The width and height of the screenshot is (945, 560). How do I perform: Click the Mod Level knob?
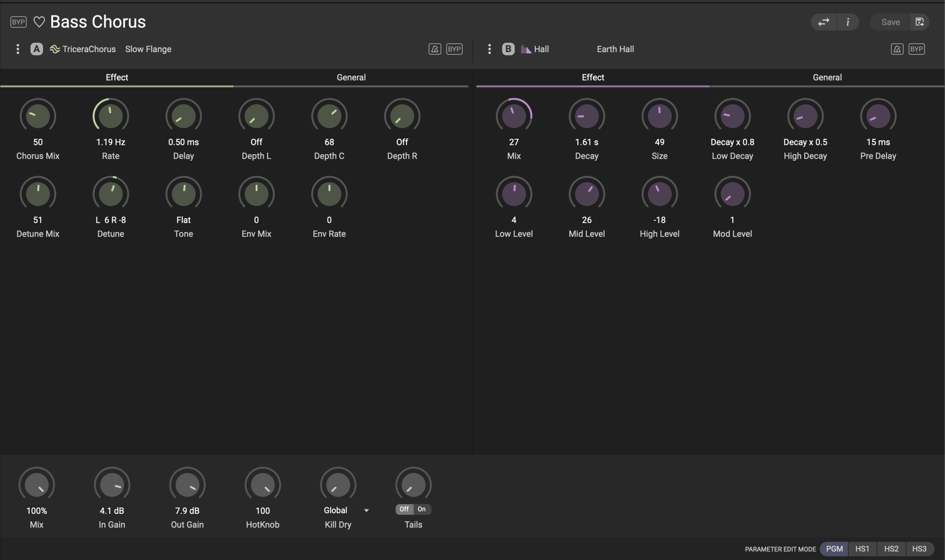(732, 194)
